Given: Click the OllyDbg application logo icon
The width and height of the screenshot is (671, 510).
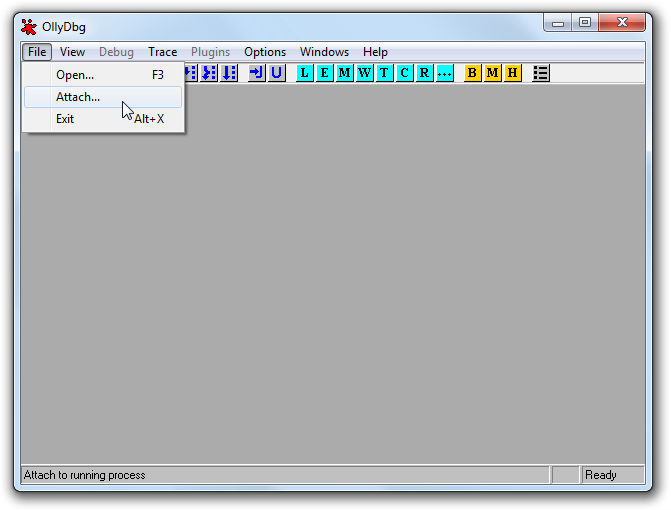Looking at the screenshot, I should point(29,27).
